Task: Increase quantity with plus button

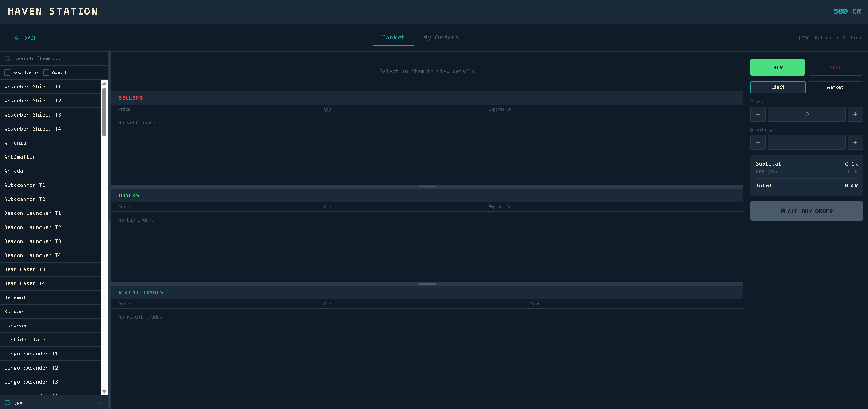Action: click(x=855, y=142)
